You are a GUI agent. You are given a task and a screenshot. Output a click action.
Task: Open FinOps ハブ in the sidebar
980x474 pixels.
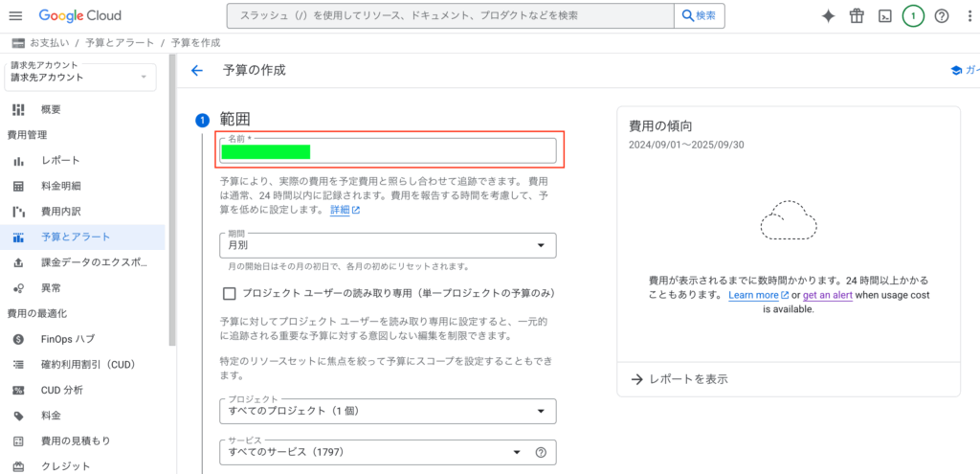(x=82, y=339)
